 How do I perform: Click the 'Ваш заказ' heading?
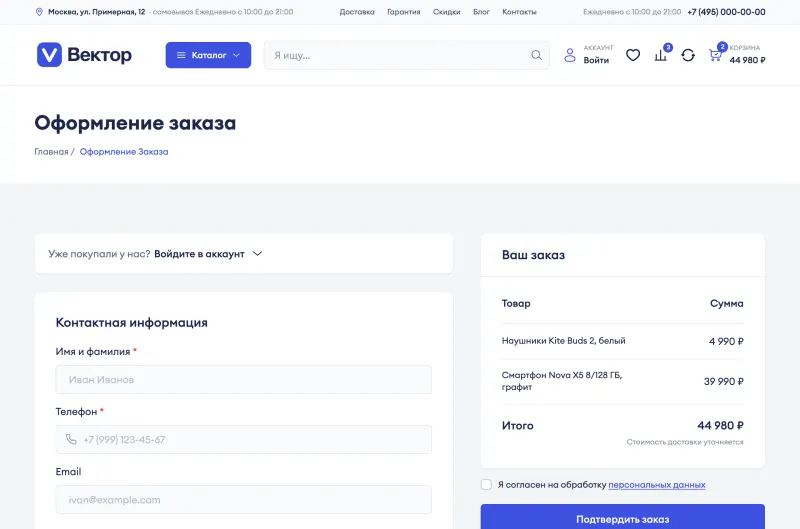click(x=533, y=255)
